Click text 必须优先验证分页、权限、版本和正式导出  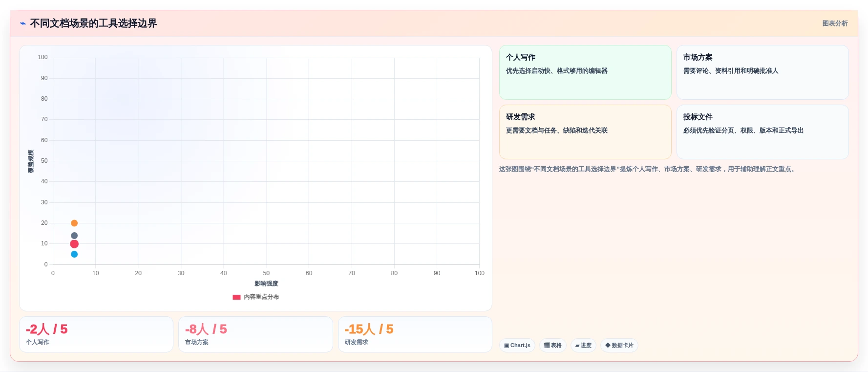pyautogui.click(x=743, y=131)
